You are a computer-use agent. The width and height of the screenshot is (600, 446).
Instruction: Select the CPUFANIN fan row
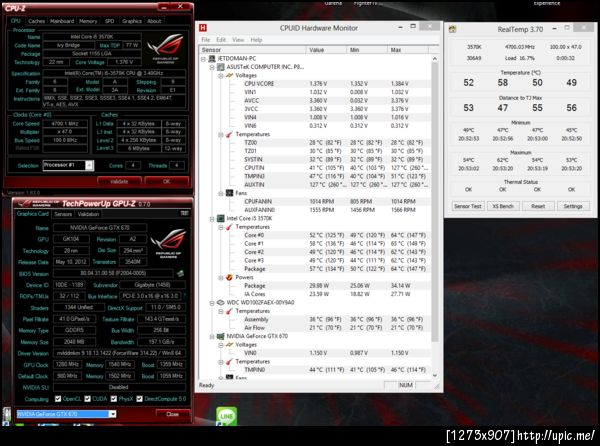(x=315, y=202)
